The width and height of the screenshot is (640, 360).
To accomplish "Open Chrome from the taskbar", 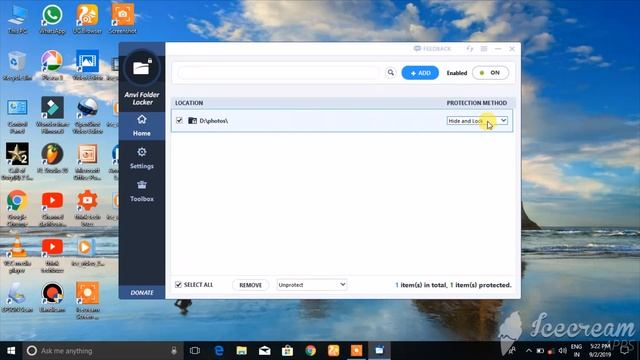I will click(x=311, y=351).
